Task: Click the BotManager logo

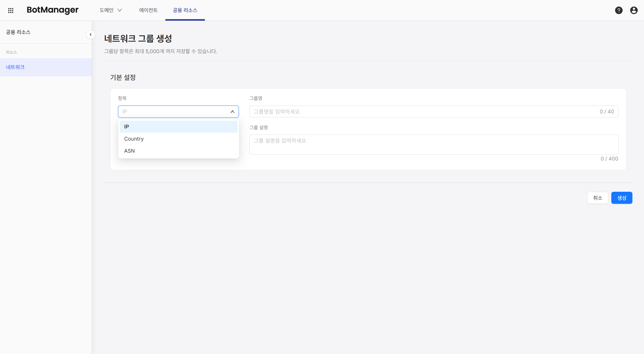Action: click(53, 10)
